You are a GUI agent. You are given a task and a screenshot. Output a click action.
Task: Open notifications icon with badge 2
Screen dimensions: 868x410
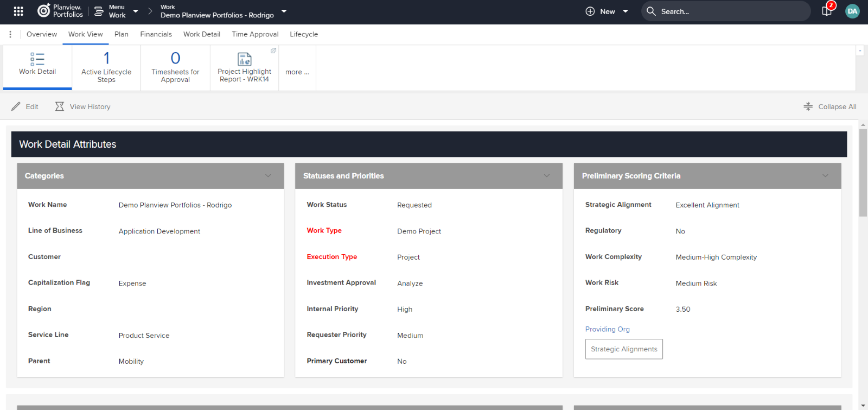coord(828,10)
